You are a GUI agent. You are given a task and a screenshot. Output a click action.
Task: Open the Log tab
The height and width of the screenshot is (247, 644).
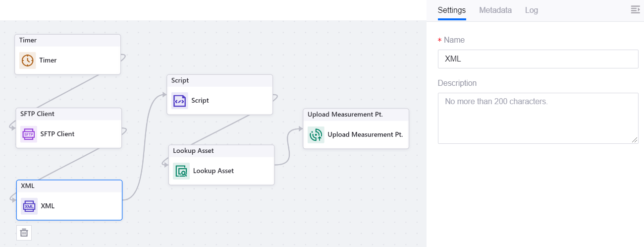pos(532,10)
